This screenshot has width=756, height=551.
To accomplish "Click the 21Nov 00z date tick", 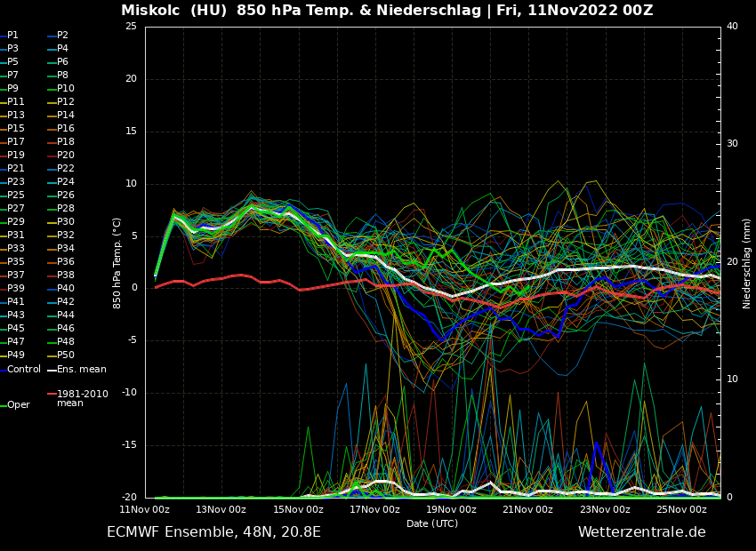I will (527, 509).
